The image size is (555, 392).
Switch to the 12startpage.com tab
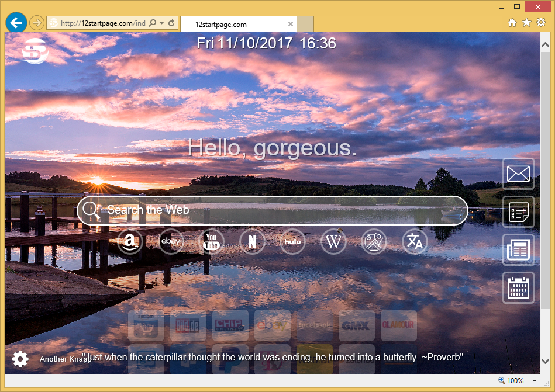(234, 25)
